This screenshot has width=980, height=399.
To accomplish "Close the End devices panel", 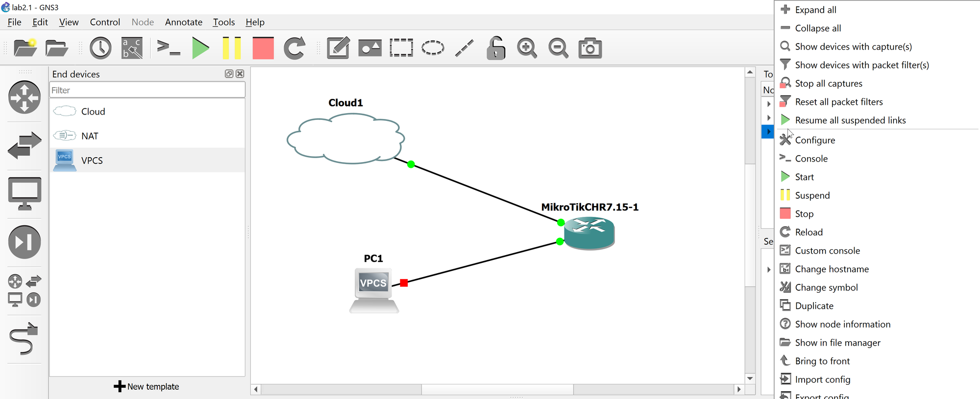I will pos(240,74).
